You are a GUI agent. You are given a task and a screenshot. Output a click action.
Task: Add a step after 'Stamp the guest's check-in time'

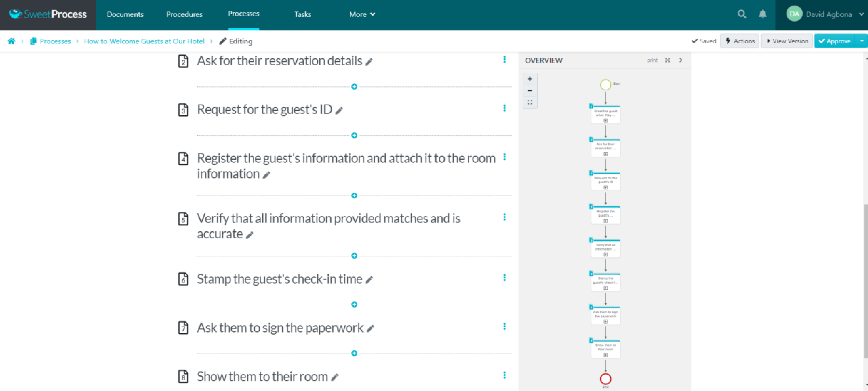(x=354, y=305)
